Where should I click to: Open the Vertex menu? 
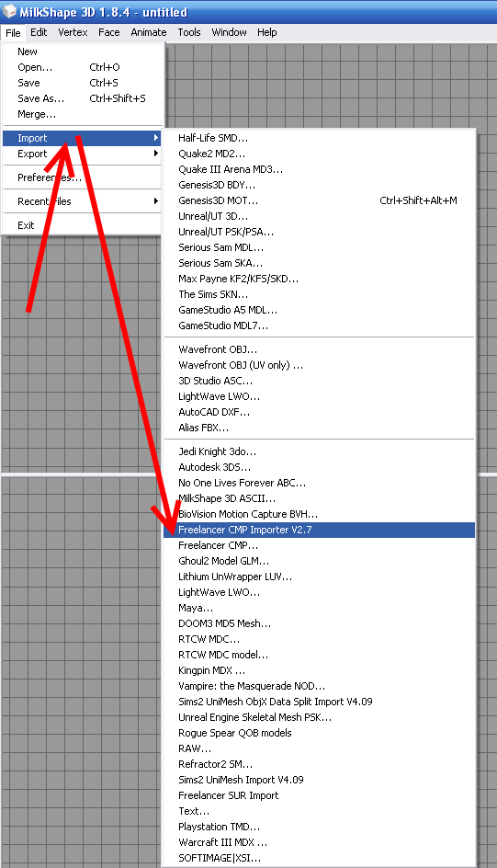point(73,32)
